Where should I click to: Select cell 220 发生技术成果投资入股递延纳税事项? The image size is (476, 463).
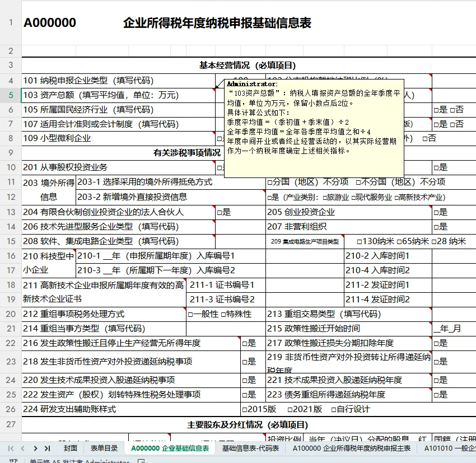[x=131, y=380]
